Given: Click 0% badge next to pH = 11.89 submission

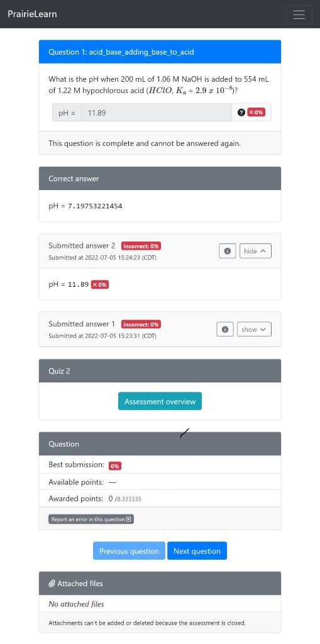Looking at the screenshot, I should click(100, 285).
